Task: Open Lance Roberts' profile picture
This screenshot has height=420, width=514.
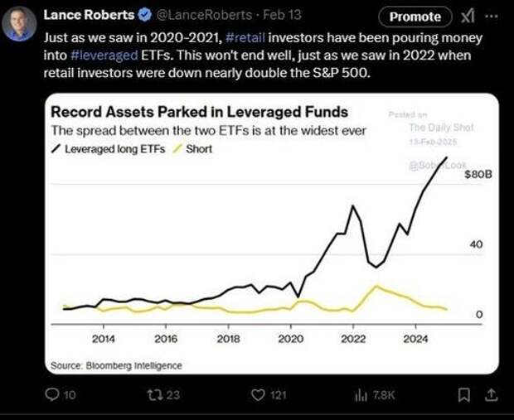Action: pyautogui.click(x=19, y=23)
